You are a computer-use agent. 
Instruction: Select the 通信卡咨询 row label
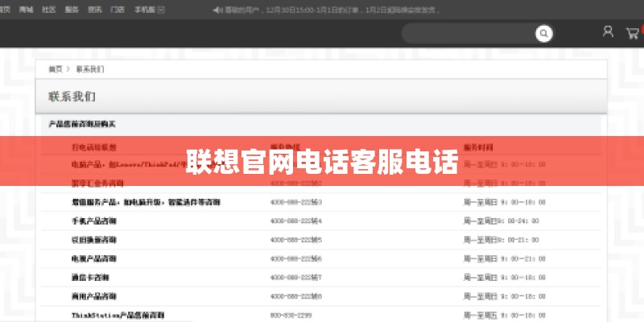tap(90, 278)
